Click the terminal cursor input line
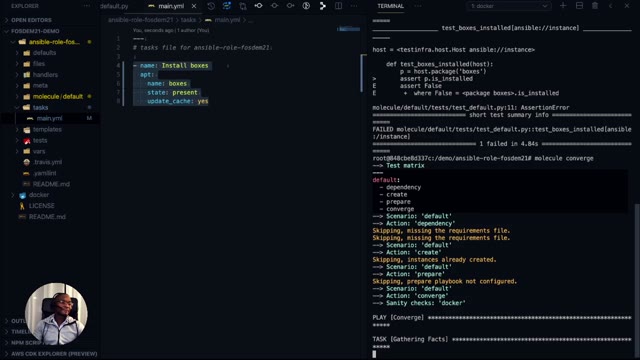The width and height of the screenshot is (640, 360). [374, 354]
